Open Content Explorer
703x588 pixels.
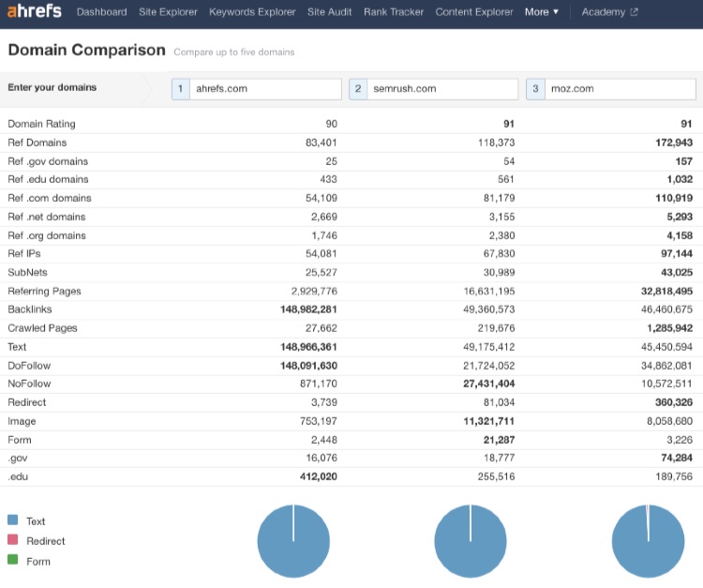[x=474, y=12]
